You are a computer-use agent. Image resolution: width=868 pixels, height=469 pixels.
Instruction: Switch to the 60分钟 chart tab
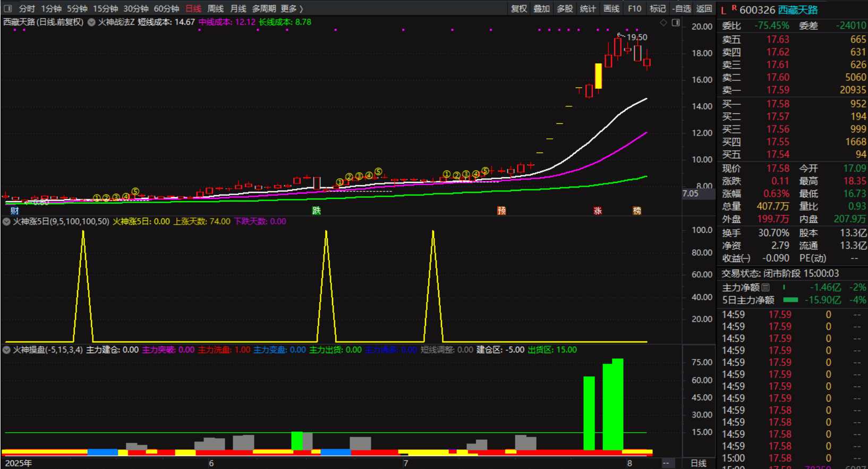[166, 9]
